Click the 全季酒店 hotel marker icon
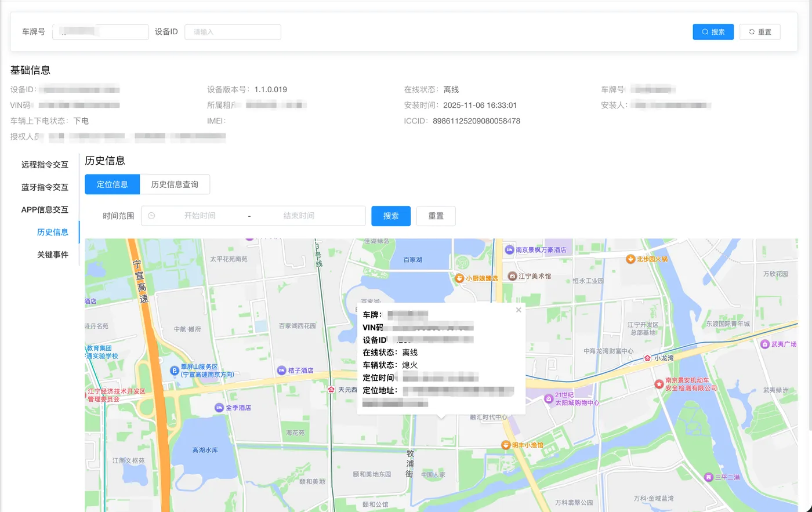This screenshot has height=512, width=812. (219, 408)
